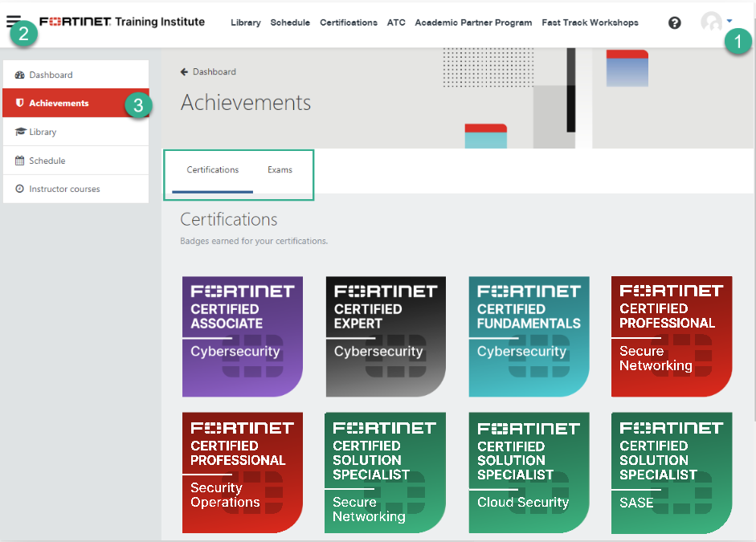This screenshot has width=756, height=542.
Task: Click the Achievements page heading
Action: click(x=246, y=103)
